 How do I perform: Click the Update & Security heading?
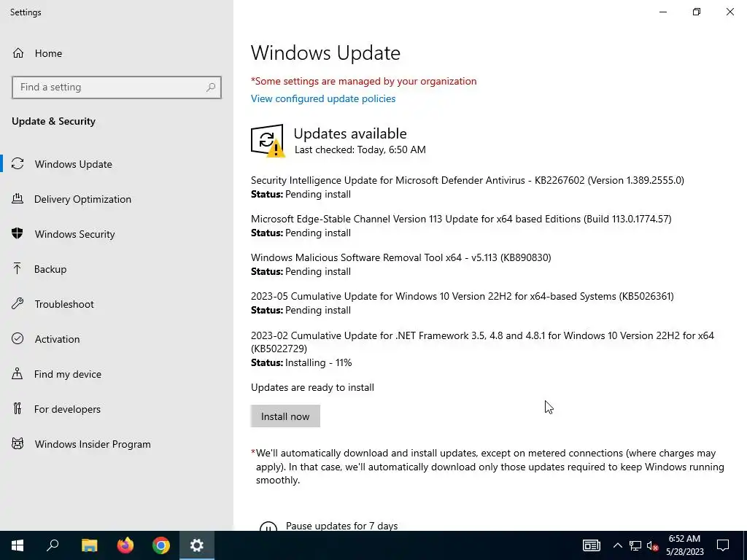pos(53,122)
